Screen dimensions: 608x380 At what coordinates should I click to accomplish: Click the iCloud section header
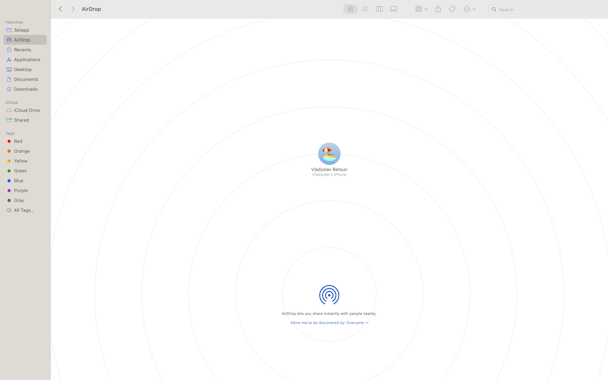pyautogui.click(x=12, y=102)
